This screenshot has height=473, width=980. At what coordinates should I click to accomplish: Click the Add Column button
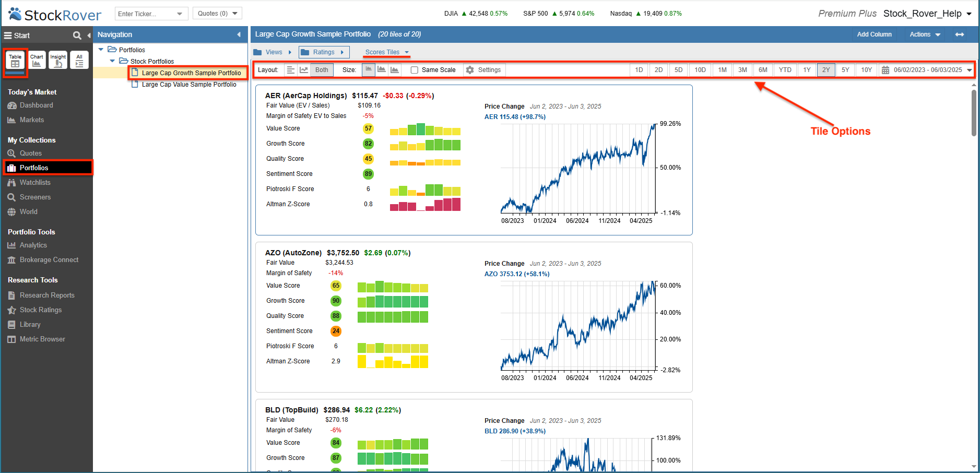point(875,34)
